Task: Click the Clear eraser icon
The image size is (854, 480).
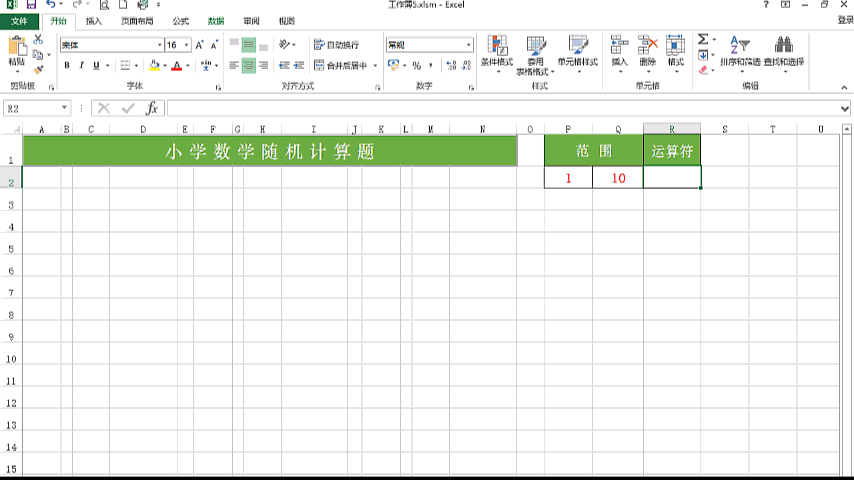Action: (x=703, y=70)
